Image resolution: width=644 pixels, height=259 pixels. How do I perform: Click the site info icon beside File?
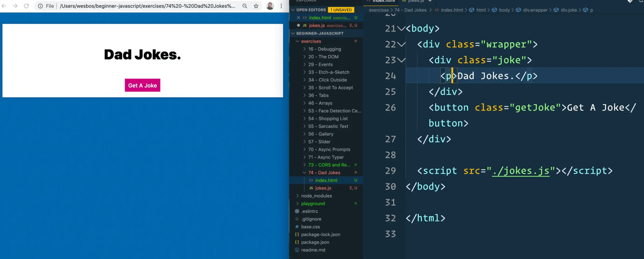[x=40, y=6]
